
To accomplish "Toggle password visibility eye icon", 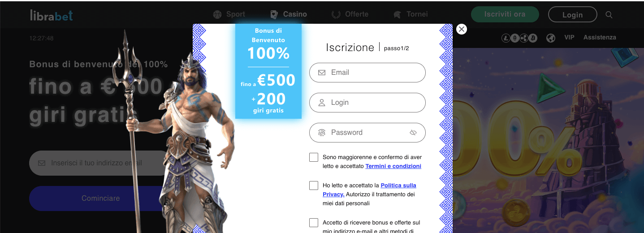I will (x=413, y=133).
